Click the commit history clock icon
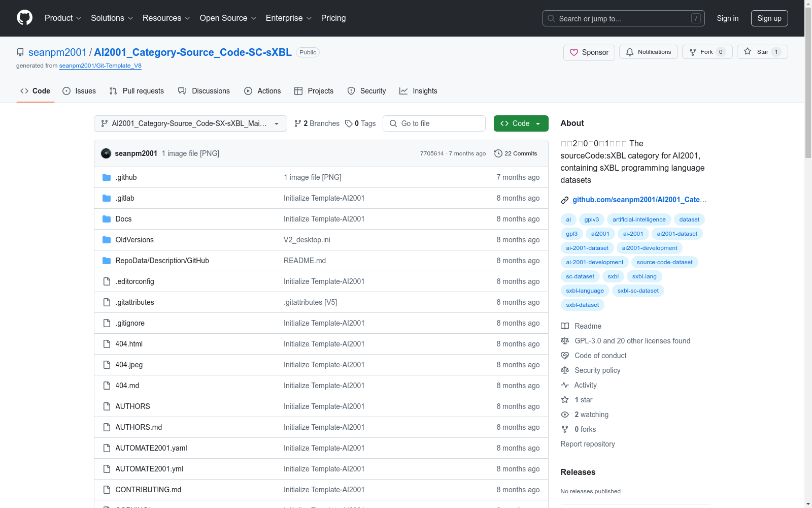Viewport: 812px width, 508px height. 498,153
